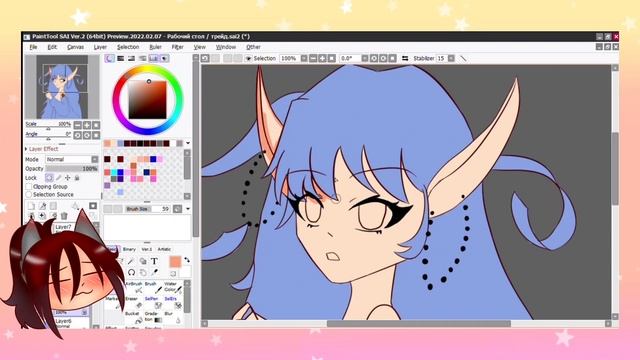This screenshot has height=360, width=640.
Task: Toggle horizontal flip view icon
Action: [405, 58]
